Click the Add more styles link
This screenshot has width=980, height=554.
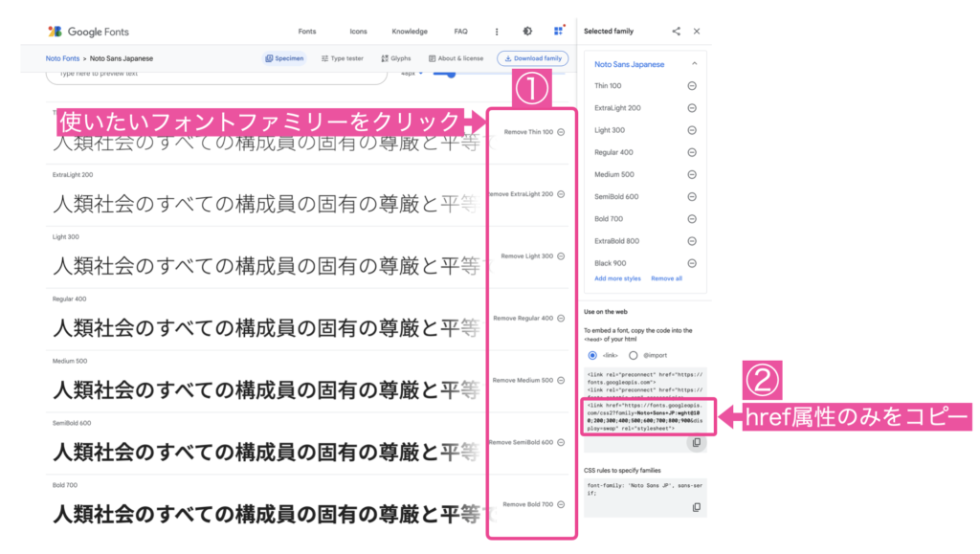click(617, 278)
